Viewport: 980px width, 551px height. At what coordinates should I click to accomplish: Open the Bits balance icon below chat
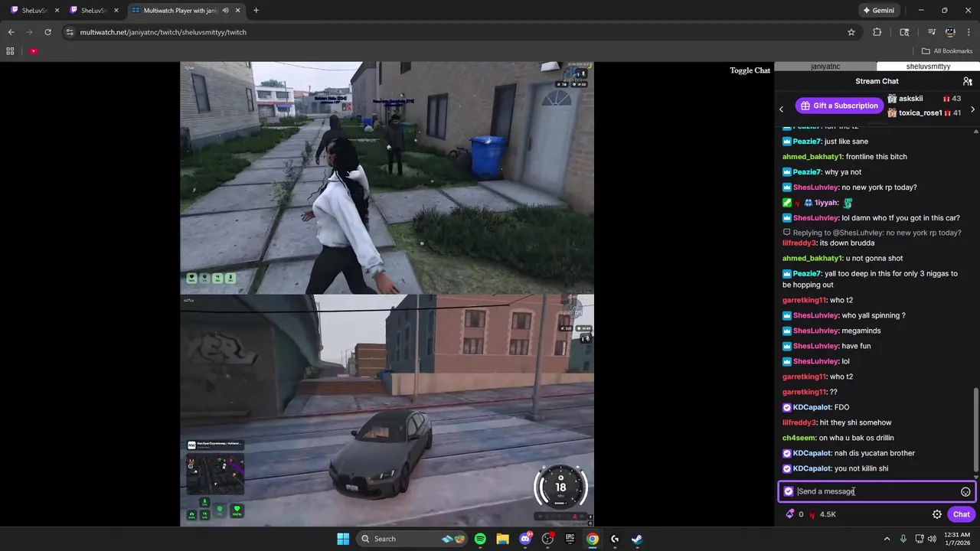point(790,514)
